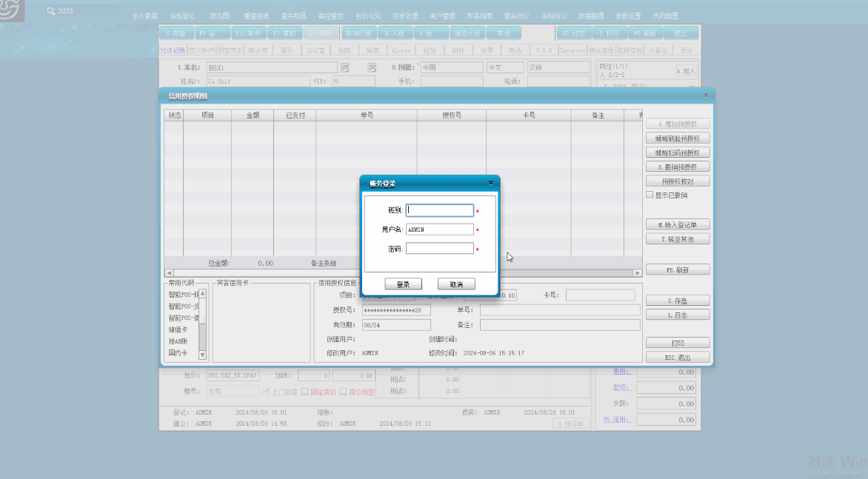Click the ESC.退出 button

[678, 358]
